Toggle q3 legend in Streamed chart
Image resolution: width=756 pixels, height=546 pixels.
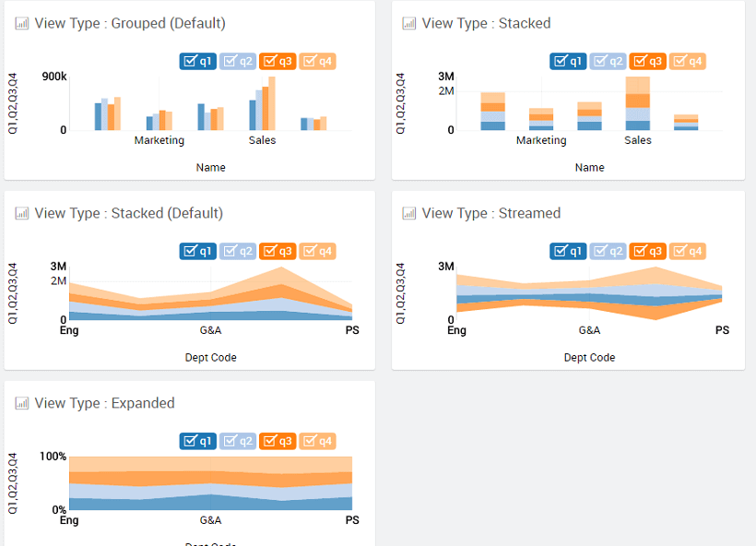point(647,252)
